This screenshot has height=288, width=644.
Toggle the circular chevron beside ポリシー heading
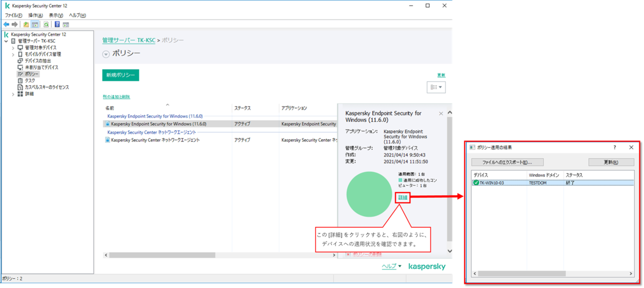[106, 54]
